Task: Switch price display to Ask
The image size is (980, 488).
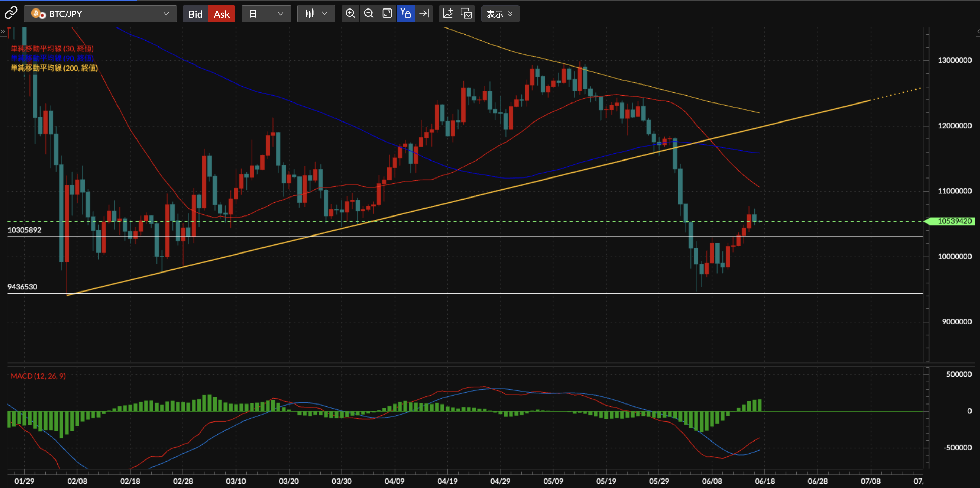Action: [221, 14]
